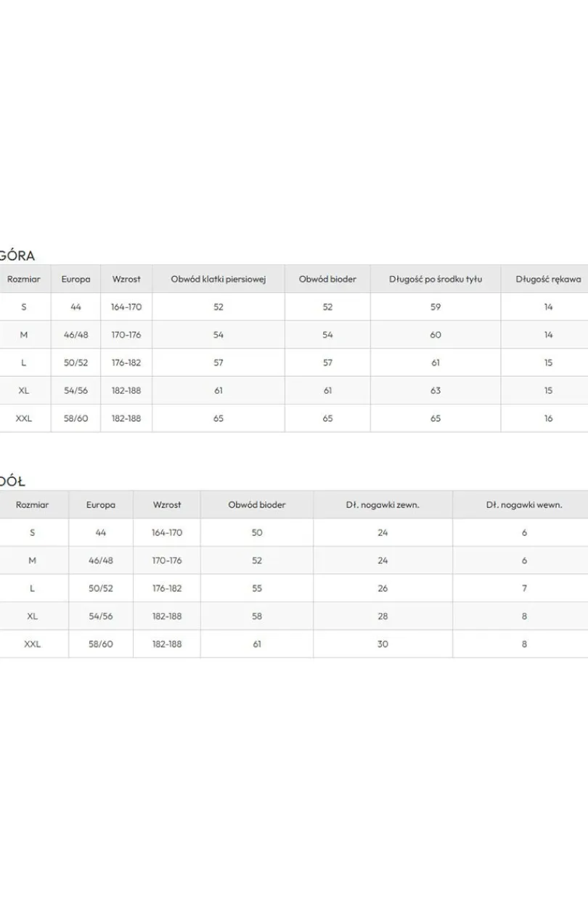The height and width of the screenshot is (915, 588).
Task: Select the 'Dł. nogawki zewn.' header
Action: (x=383, y=505)
